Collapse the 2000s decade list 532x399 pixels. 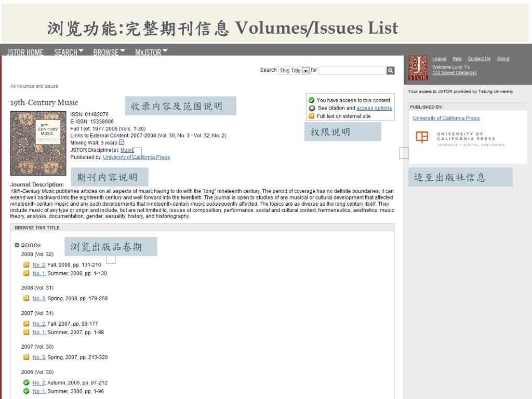click(x=17, y=245)
